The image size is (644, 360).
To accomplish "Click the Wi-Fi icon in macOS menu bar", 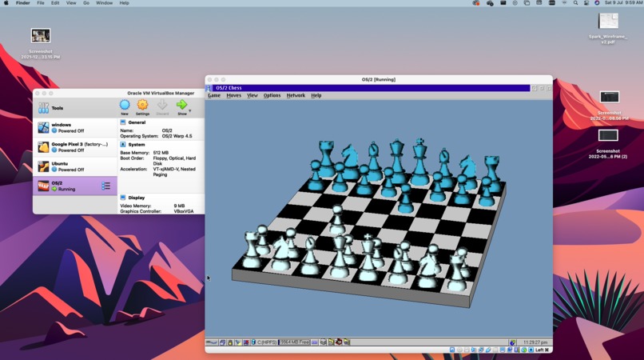I will [564, 3].
